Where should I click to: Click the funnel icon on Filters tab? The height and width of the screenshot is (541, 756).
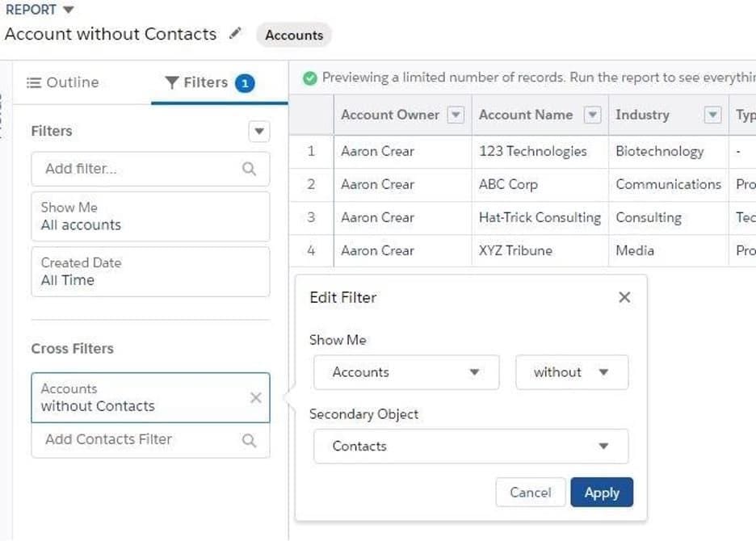[x=171, y=82]
